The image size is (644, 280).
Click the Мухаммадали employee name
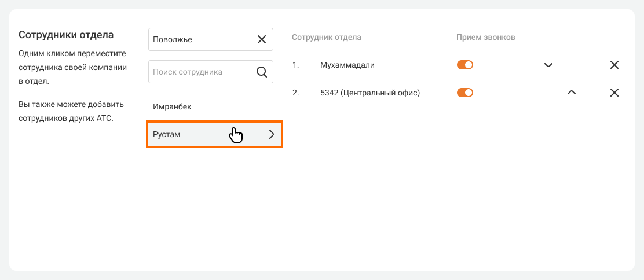coord(347,65)
